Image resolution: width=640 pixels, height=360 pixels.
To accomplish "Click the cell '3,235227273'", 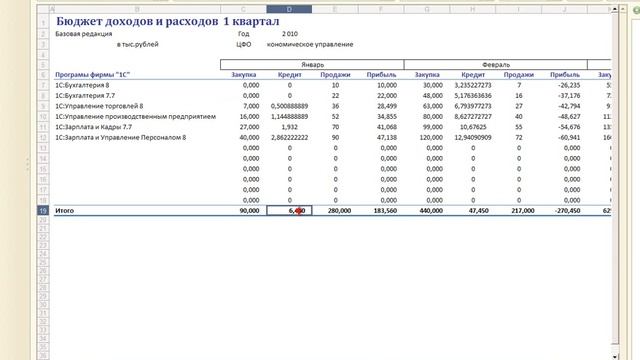I will 473,85.
